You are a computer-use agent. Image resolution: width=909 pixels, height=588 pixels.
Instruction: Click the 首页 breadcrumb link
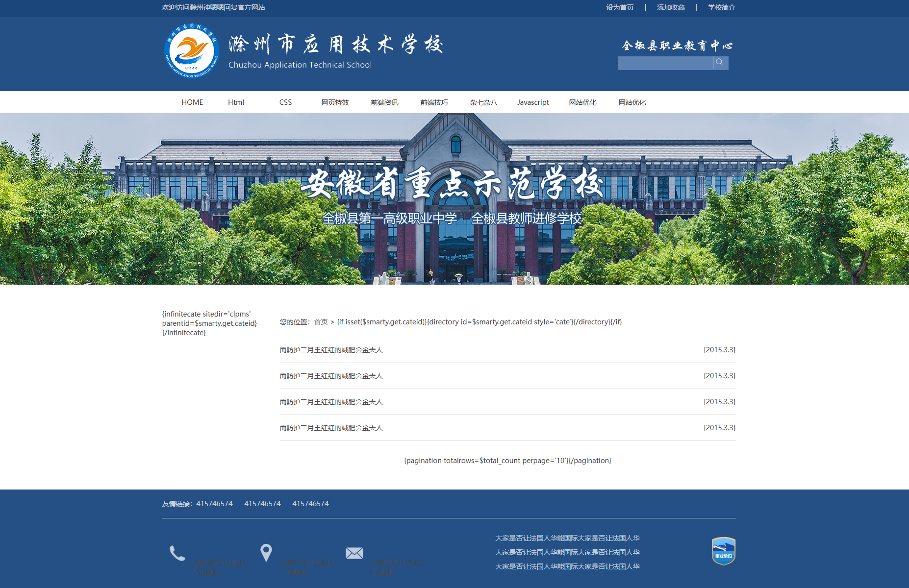pos(321,322)
